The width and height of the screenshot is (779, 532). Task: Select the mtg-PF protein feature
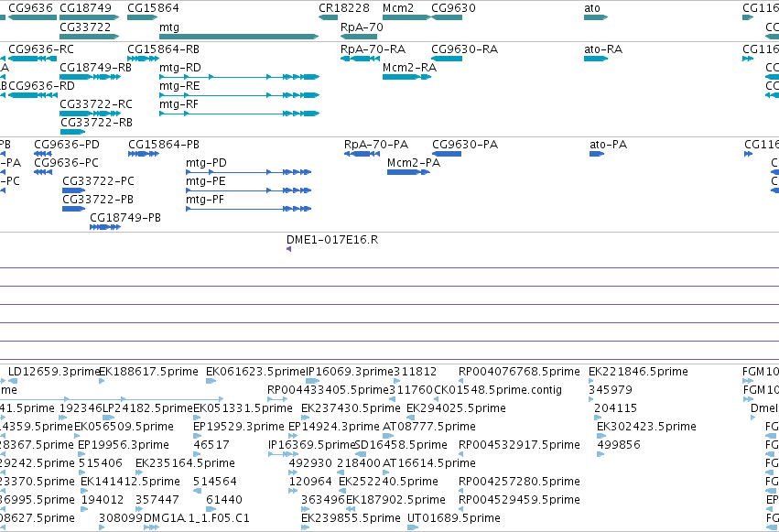click(248, 209)
